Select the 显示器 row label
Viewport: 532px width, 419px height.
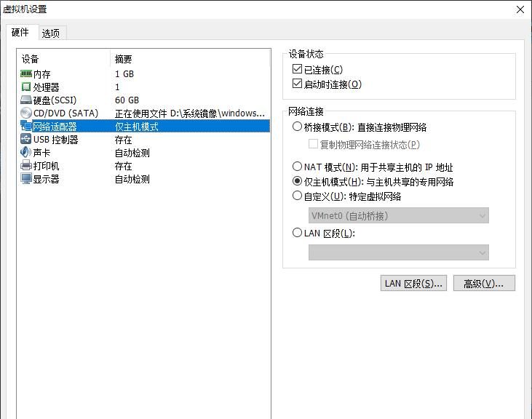tap(46, 179)
